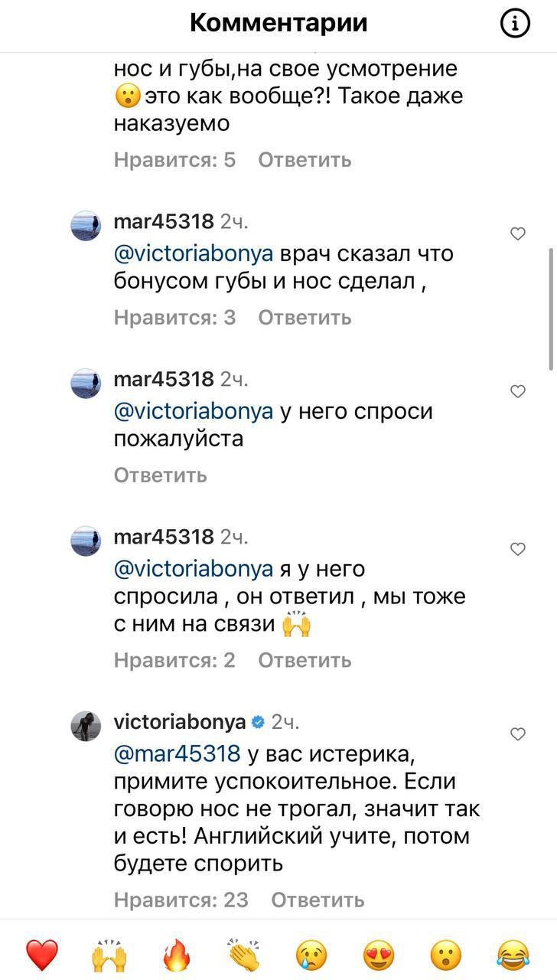Screen dimensions: 557x980
Task: Open the @mar45318 mention in victoriabonya's reply
Action: [x=177, y=753]
